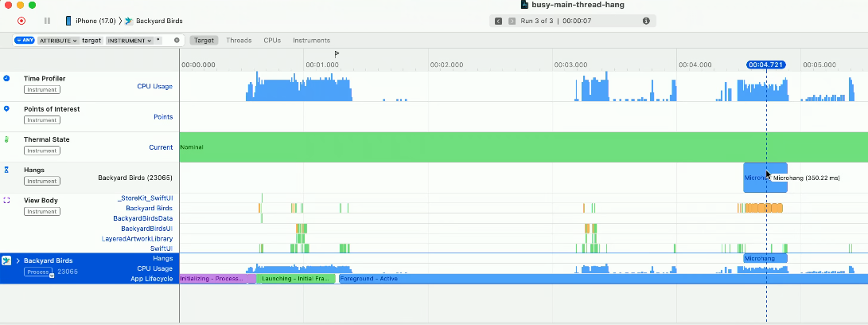868x325 pixels.
Task: Click the Thermal State thermometer icon
Action: [x=6, y=139]
